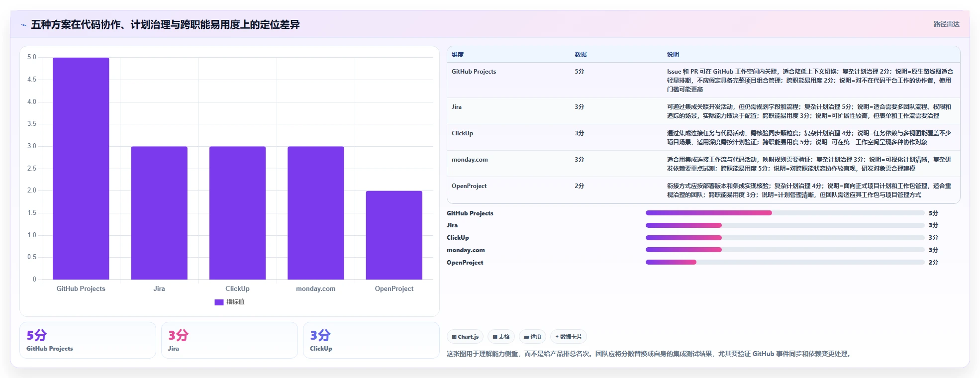This screenshot has width=980, height=378.
Task: Click the small icon before the heading
Action: (x=23, y=25)
